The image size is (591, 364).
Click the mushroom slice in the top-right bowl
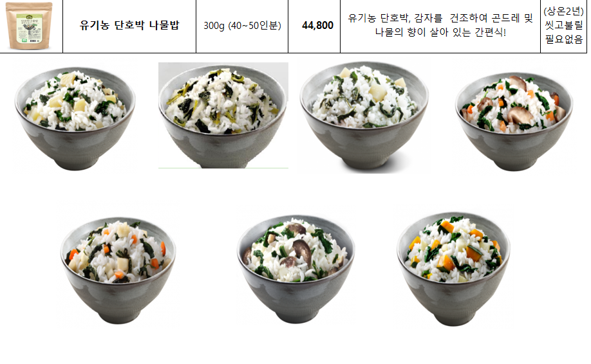click(x=521, y=115)
